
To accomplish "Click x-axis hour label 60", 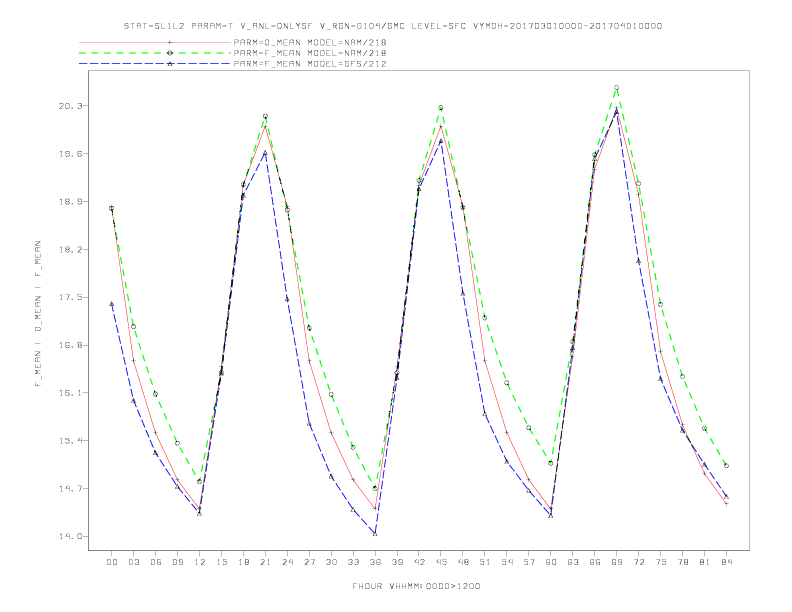I will pos(551,562).
